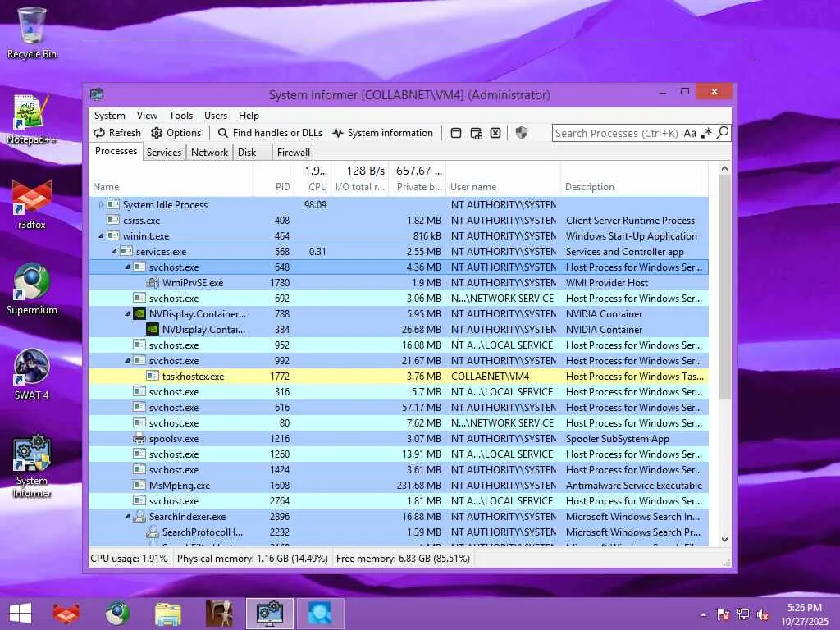Collapse NVDisplay.Container PID 788 node

pos(127,314)
